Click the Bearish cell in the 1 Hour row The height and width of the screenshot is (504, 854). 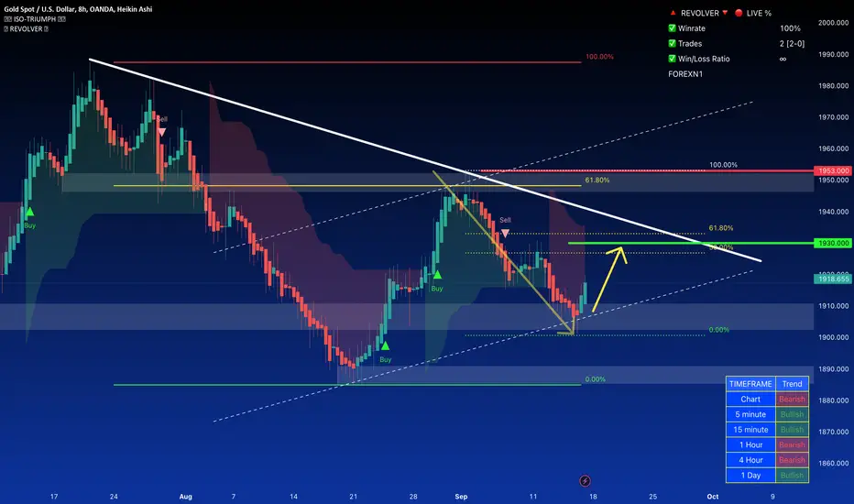pyautogui.click(x=792, y=444)
